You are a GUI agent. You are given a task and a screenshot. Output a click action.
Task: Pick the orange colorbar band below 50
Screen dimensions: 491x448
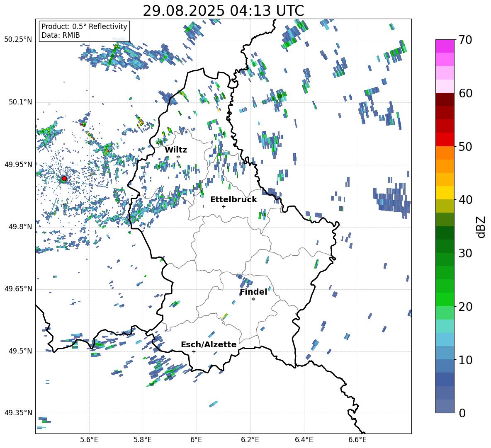[x=445, y=153]
